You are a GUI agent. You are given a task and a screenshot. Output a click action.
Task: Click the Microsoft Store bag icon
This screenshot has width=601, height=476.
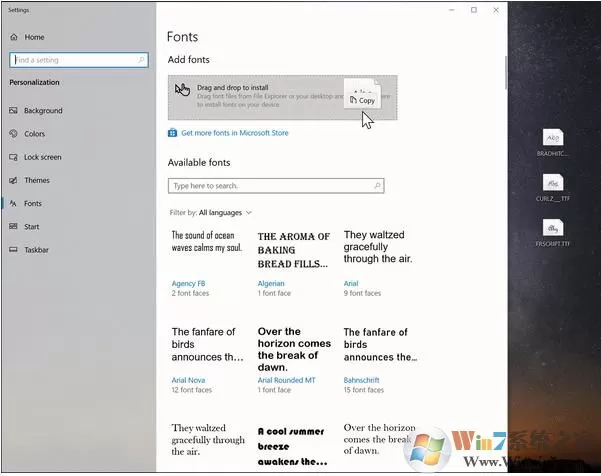[x=172, y=133]
